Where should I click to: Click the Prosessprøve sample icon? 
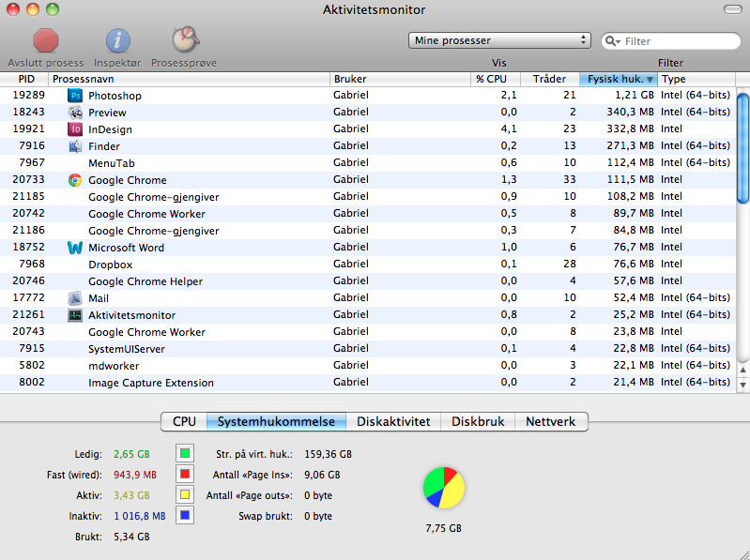pos(185,39)
